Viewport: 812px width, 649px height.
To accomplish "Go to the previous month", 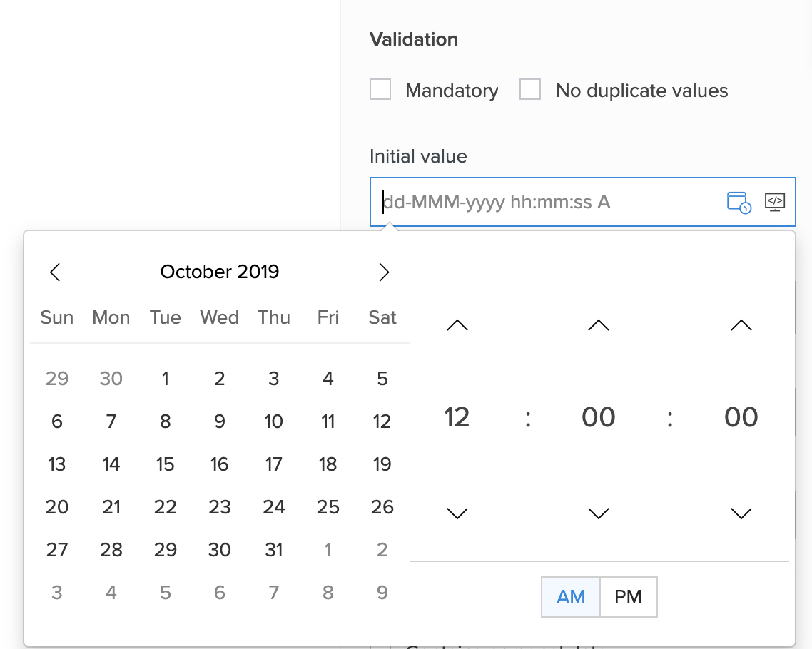I will (x=55, y=272).
